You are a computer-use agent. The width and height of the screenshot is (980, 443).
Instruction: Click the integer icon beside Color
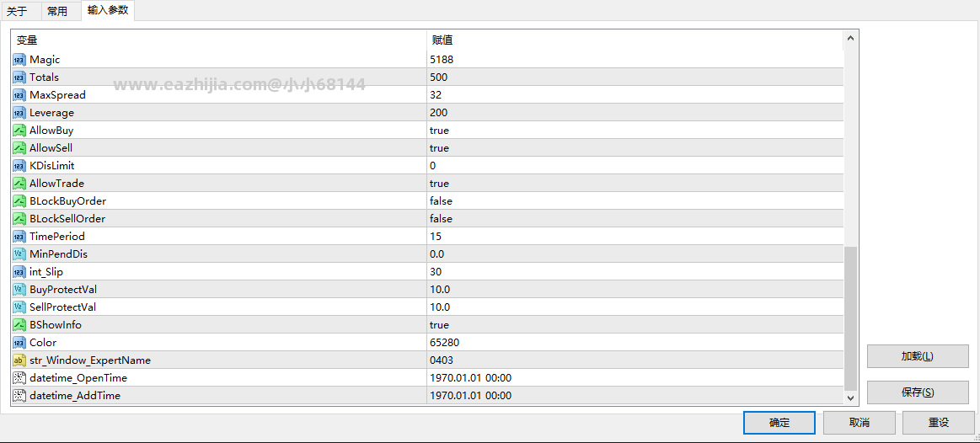pyautogui.click(x=19, y=343)
